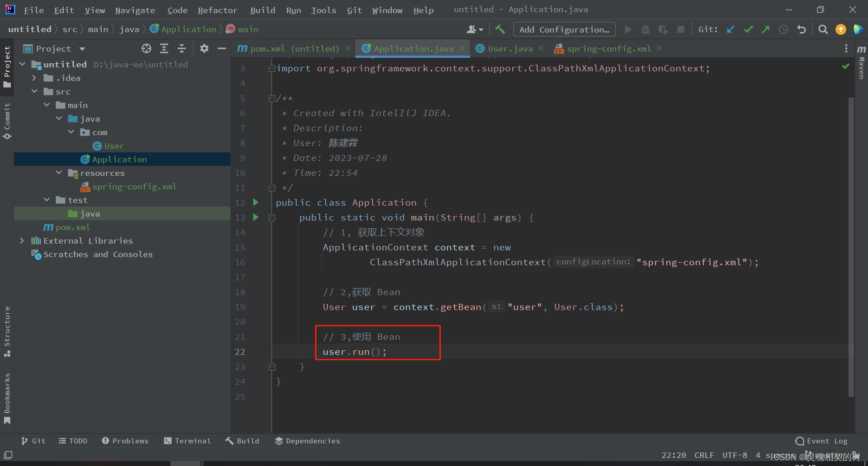Toggle the Project tool window stripe button
This screenshot has width=868, height=466.
tap(7, 66)
